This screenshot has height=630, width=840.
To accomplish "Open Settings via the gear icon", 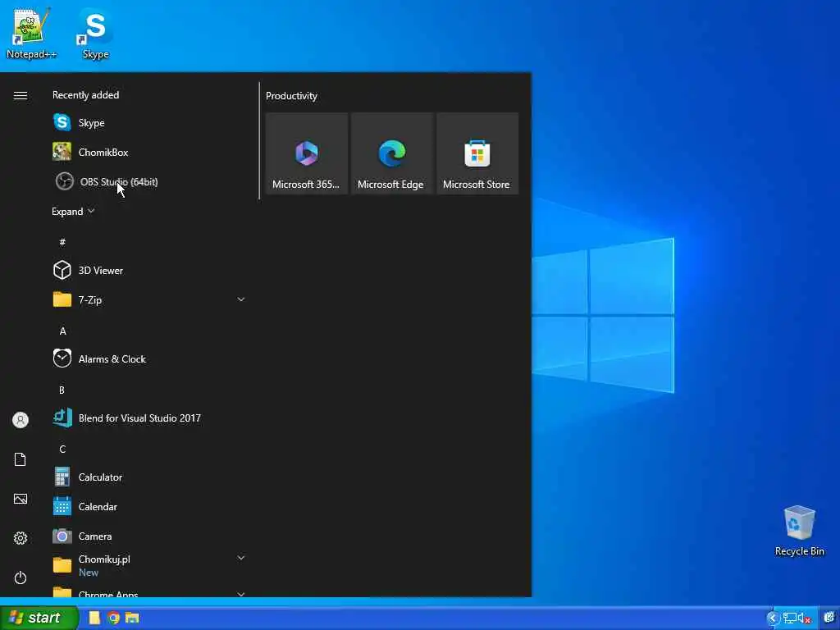I will (21, 538).
